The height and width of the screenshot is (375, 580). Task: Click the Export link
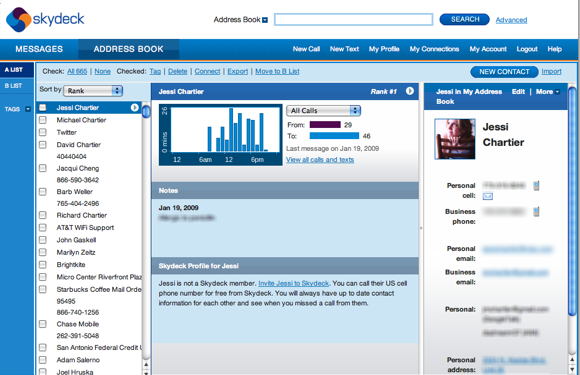click(237, 71)
